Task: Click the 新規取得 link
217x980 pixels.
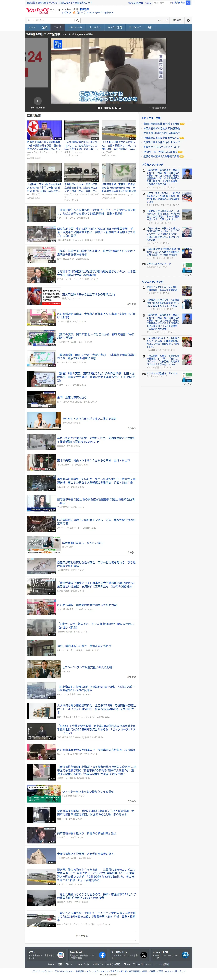Action: tap(84, 9)
